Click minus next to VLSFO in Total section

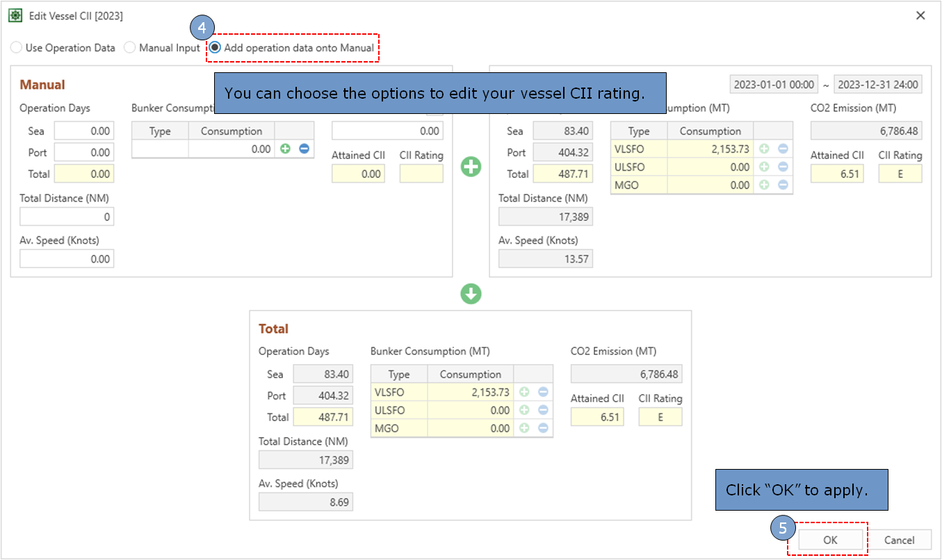pos(542,392)
